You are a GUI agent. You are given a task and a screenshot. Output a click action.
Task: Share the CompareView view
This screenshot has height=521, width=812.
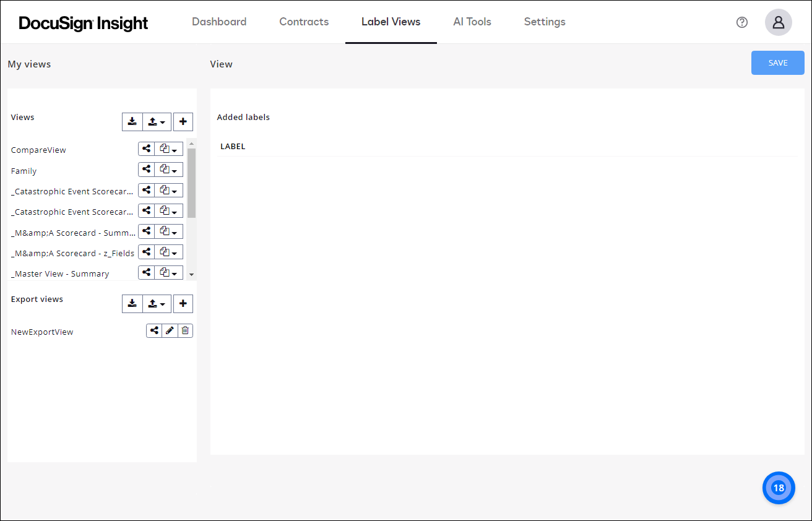(x=146, y=149)
